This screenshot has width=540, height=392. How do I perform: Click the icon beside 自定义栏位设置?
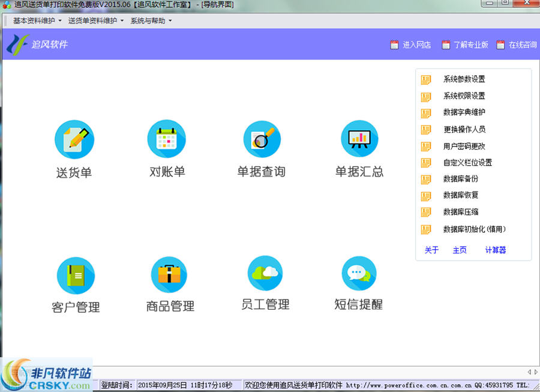(x=426, y=163)
